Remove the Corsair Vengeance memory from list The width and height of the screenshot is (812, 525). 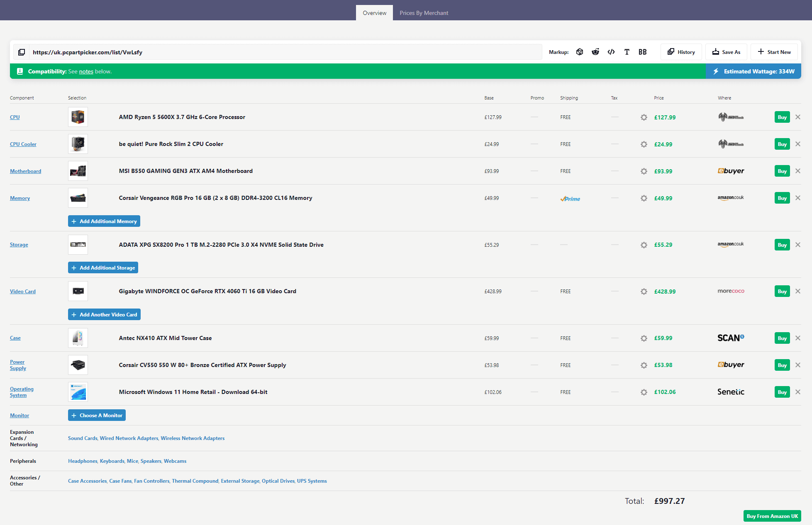coord(798,198)
